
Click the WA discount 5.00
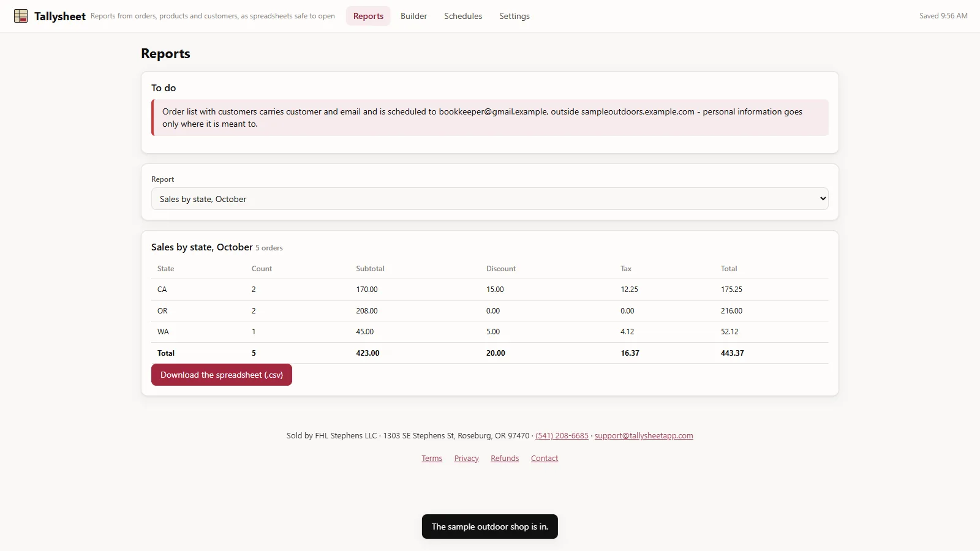493,332
